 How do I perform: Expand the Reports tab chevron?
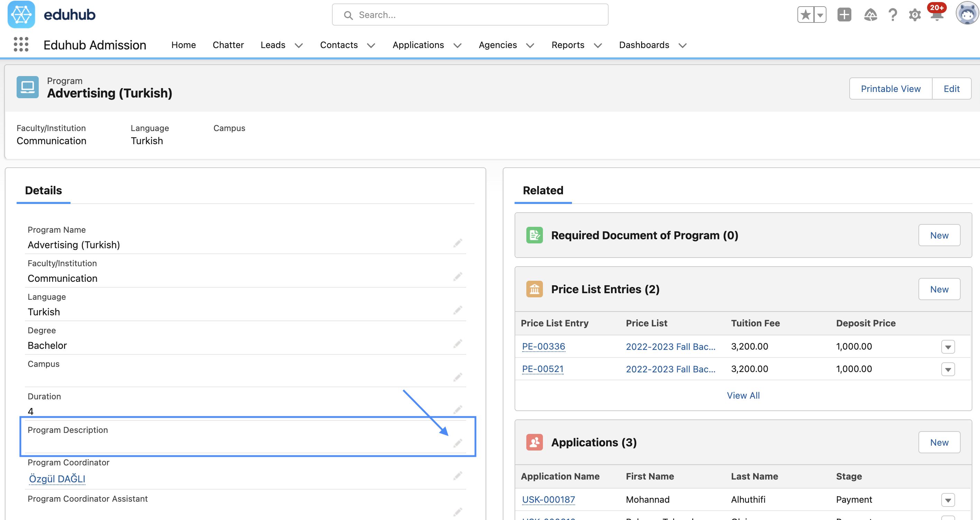click(598, 45)
